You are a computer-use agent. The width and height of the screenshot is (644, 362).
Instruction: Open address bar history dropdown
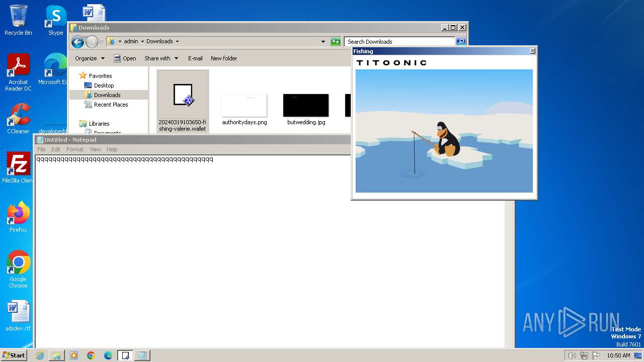(323, 42)
